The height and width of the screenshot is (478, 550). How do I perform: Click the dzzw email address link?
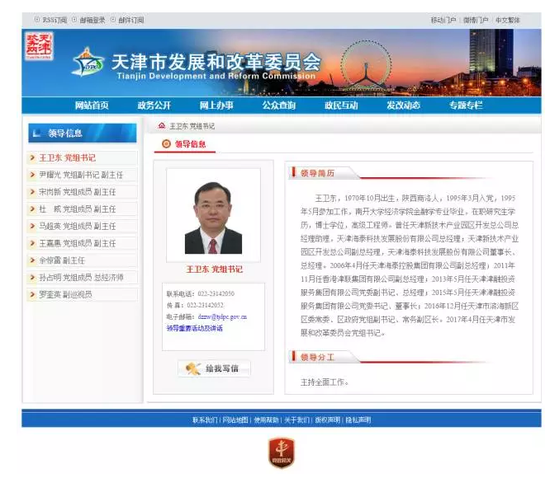point(222,317)
